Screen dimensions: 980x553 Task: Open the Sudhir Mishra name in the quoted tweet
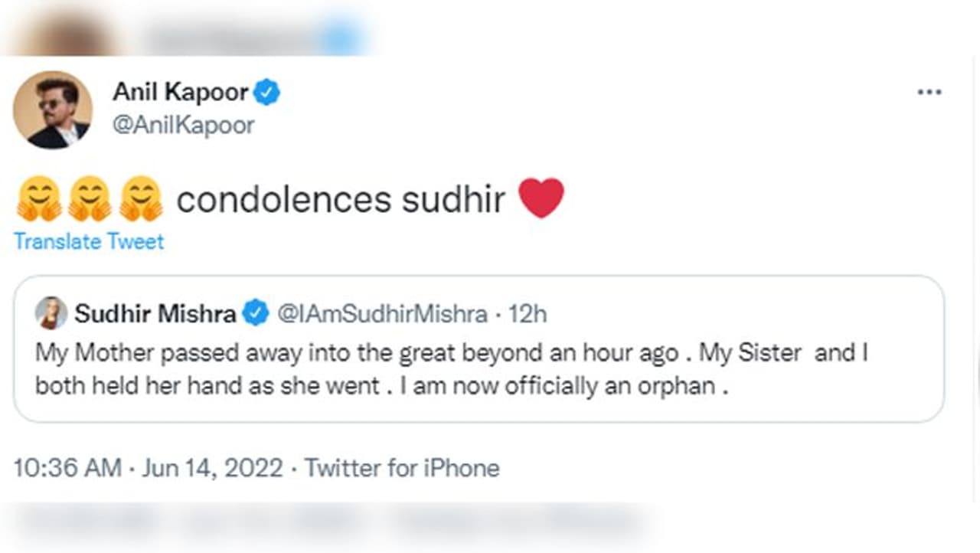[x=155, y=313]
